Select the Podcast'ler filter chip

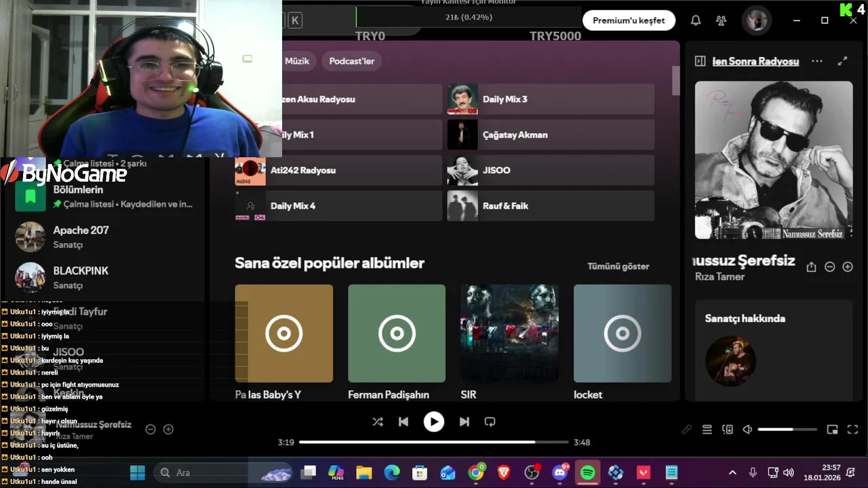pos(351,61)
